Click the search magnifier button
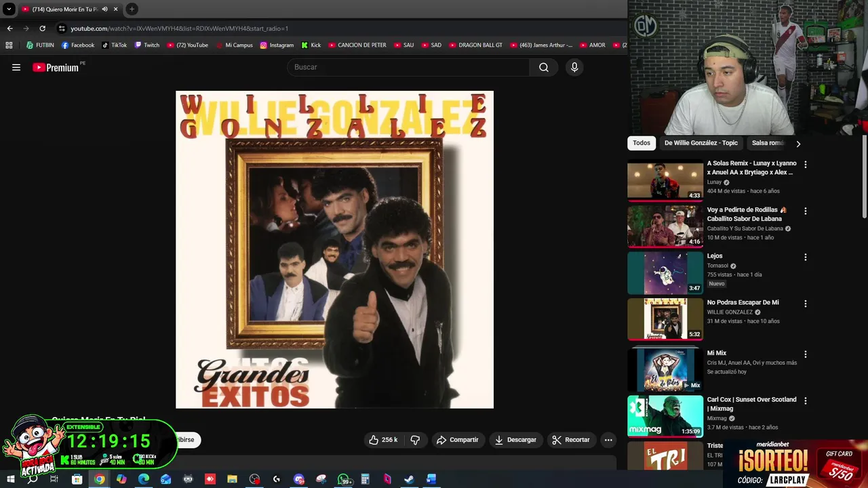The width and height of the screenshot is (868, 488). [x=543, y=67]
